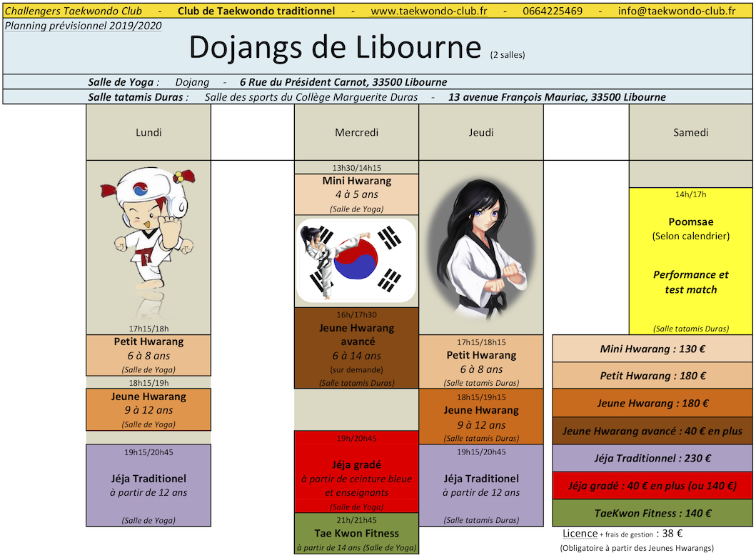Click the TaeKwon Fitness : 140 € price swatch
Viewport: 756px width, 558px height.
(651, 513)
